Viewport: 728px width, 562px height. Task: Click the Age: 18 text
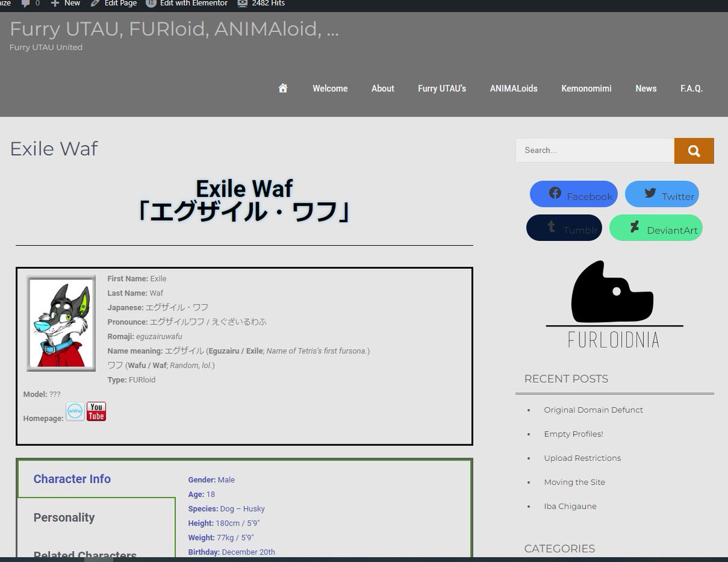(201, 494)
